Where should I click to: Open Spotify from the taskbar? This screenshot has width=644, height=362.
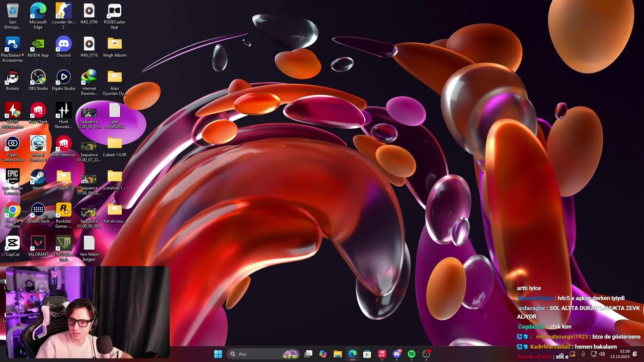pyautogui.click(x=412, y=354)
